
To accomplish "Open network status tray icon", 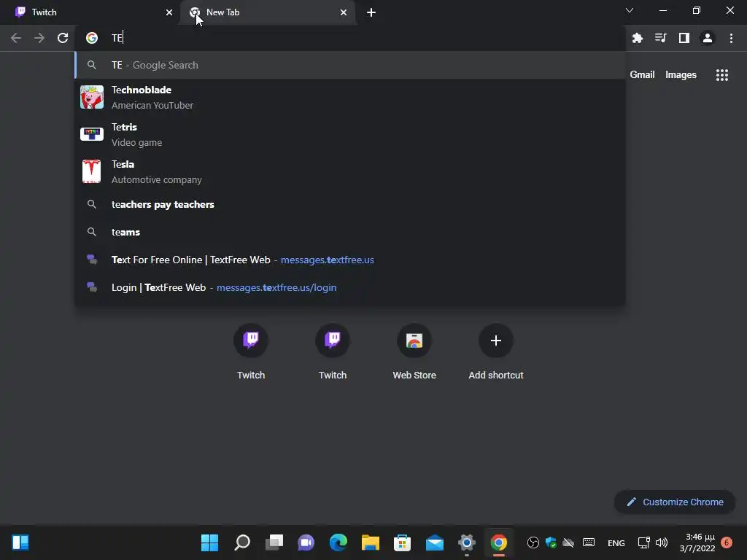I will click(x=643, y=542).
